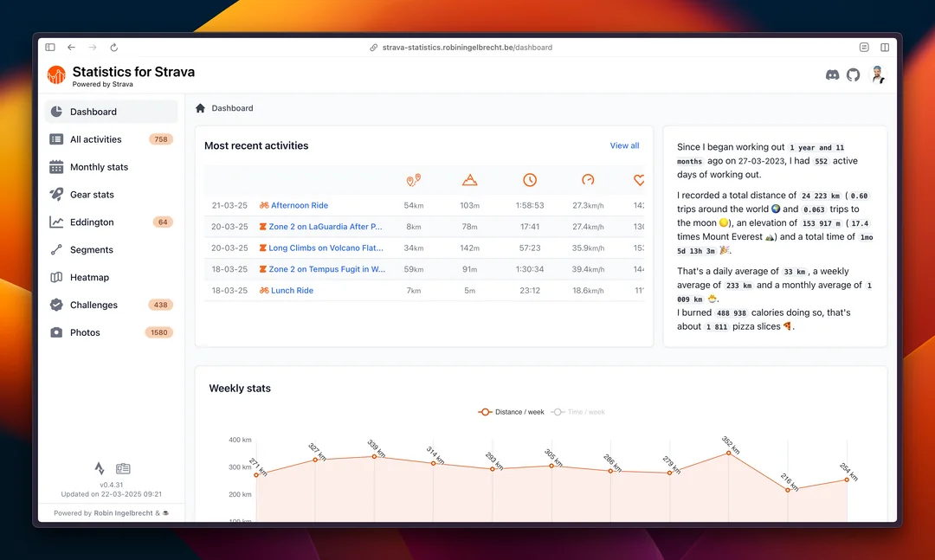The height and width of the screenshot is (560, 935).
Task: Click the v0.4.31 version label
Action: click(x=112, y=485)
